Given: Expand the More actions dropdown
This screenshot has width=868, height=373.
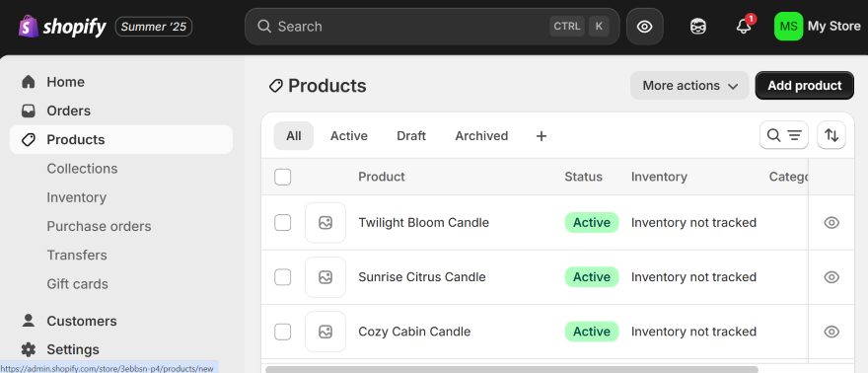Looking at the screenshot, I should click(x=689, y=86).
